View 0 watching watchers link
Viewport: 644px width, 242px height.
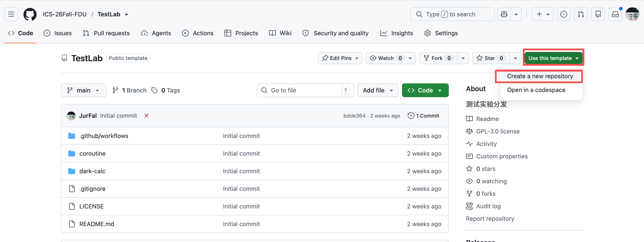pos(487,181)
